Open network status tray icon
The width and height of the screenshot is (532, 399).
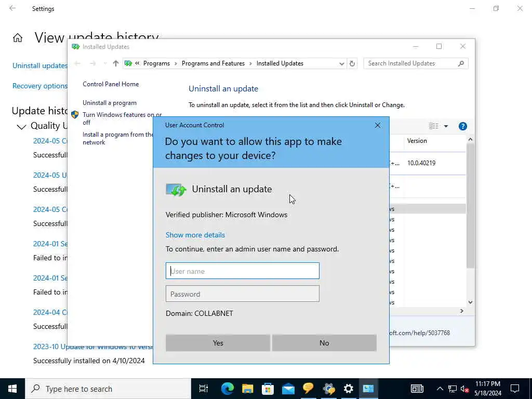(453, 389)
